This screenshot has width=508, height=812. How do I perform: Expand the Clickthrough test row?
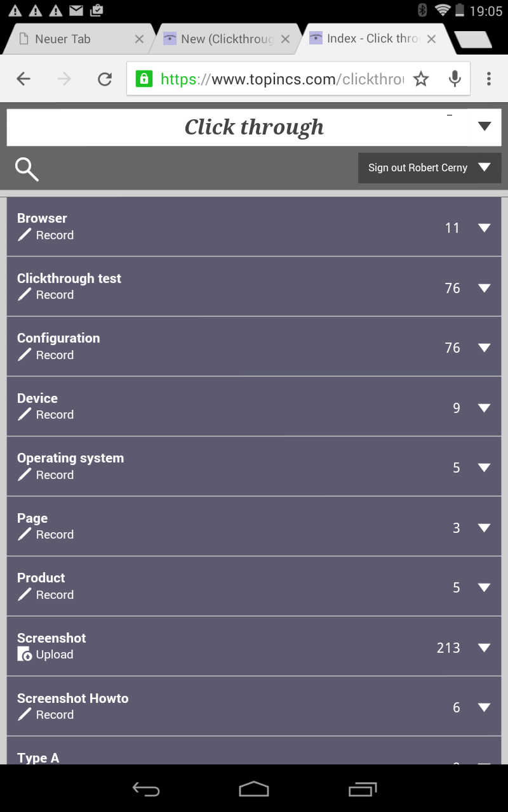point(485,288)
